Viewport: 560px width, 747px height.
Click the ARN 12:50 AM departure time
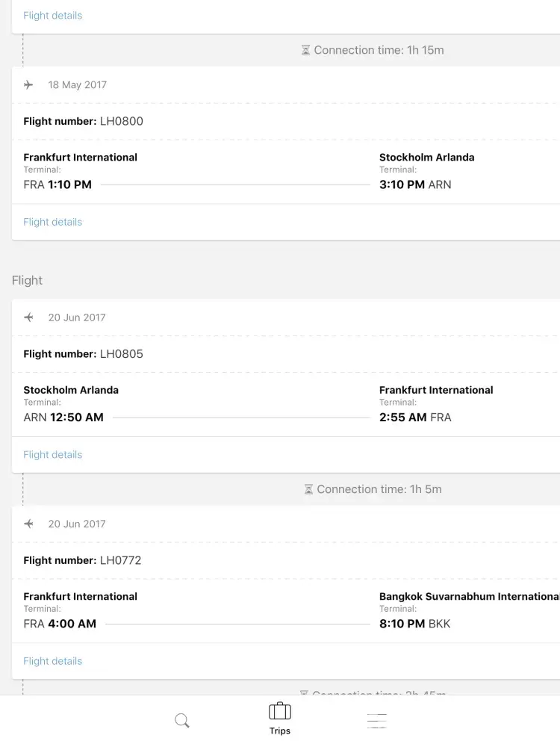[76, 418]
